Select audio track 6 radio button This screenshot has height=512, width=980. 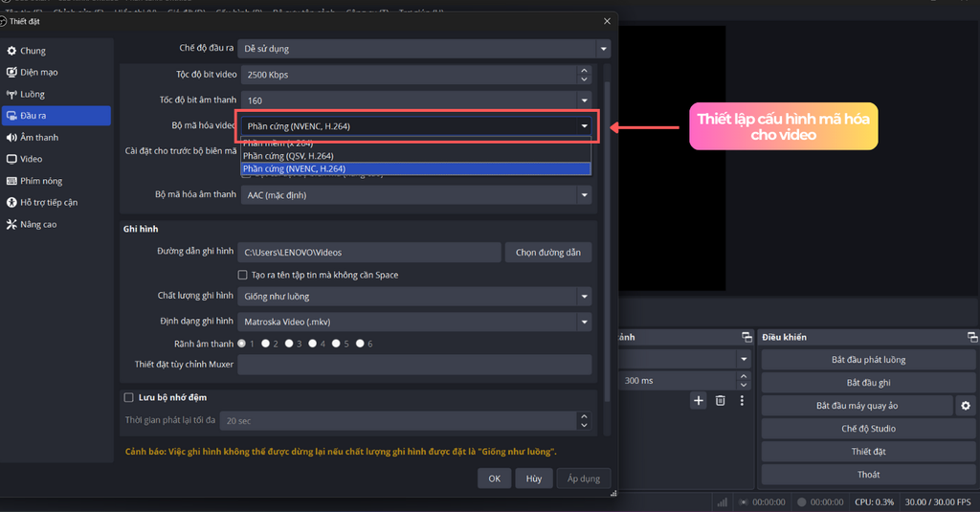[x=360, y=344]
